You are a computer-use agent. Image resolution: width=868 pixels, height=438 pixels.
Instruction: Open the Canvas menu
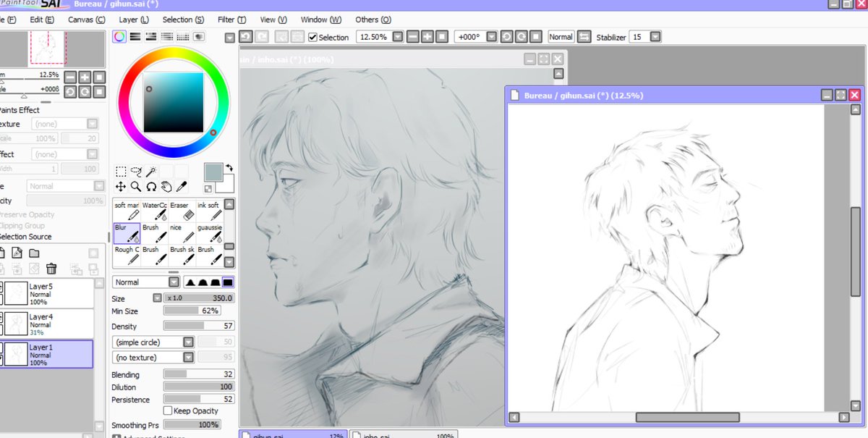[x=86, y=20]
